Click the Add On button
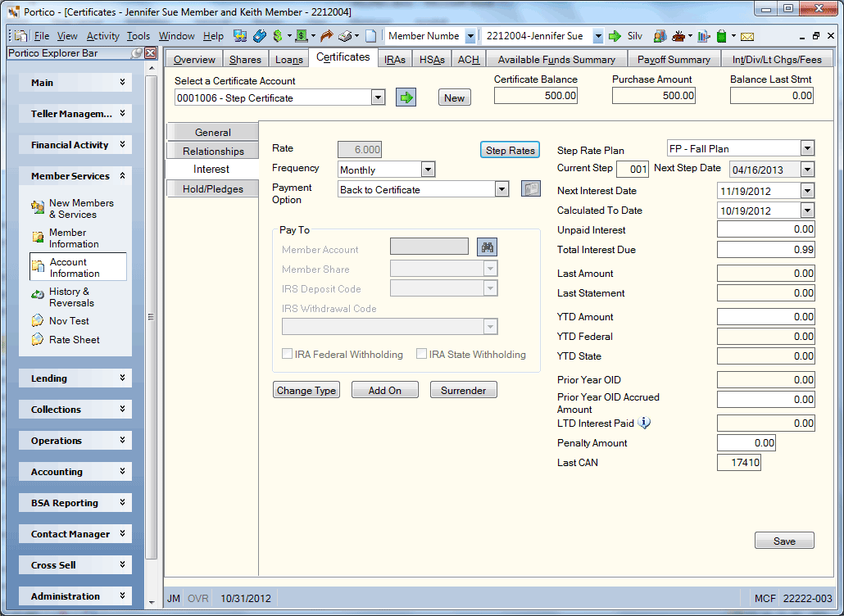The width and height of the screenshot is (844, 616). 385,390
